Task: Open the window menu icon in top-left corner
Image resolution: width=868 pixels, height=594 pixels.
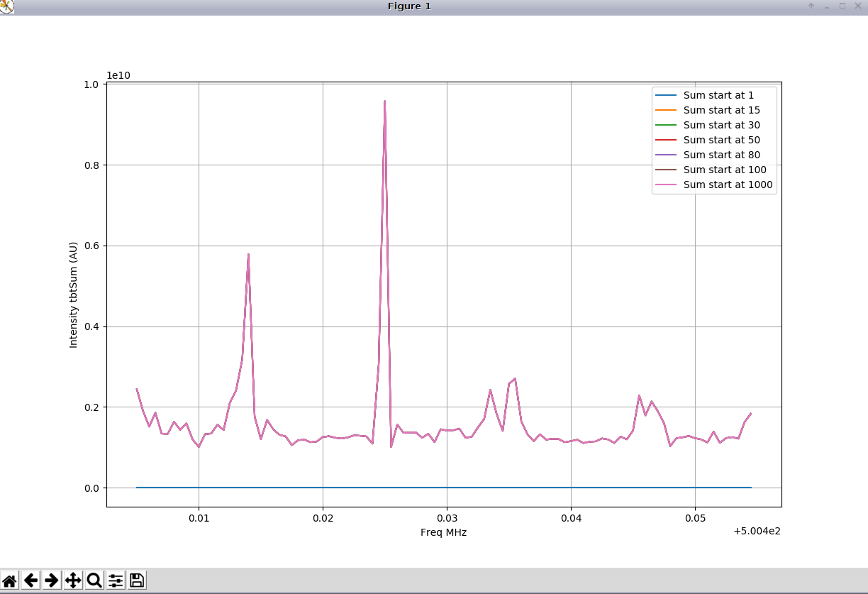Action: tap(6, 6)
